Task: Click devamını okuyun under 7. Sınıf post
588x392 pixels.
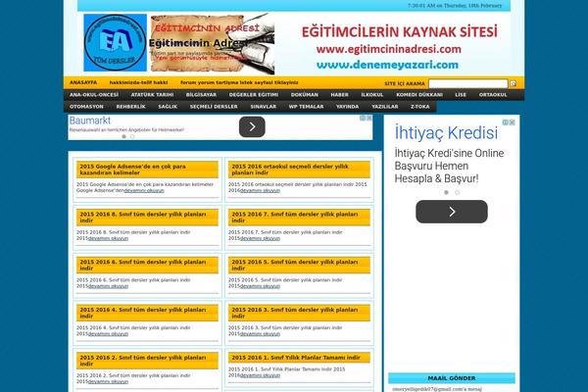Action: 260,238
